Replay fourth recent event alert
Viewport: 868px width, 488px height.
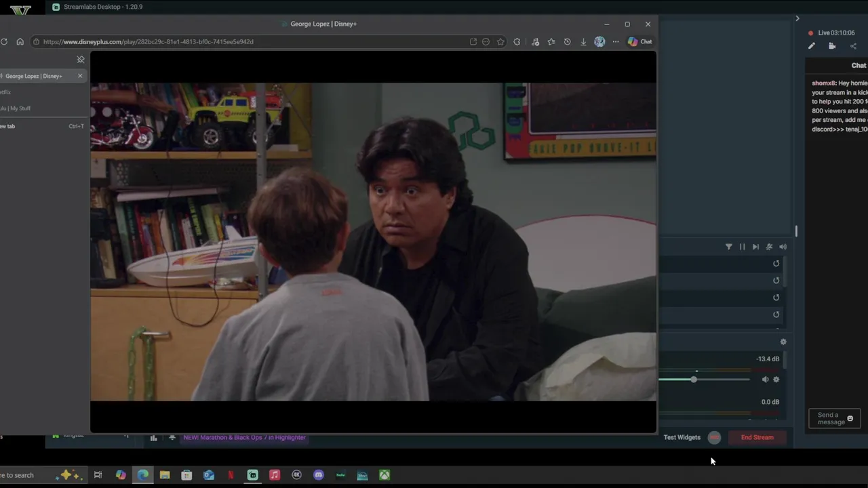tap(776, 314)
